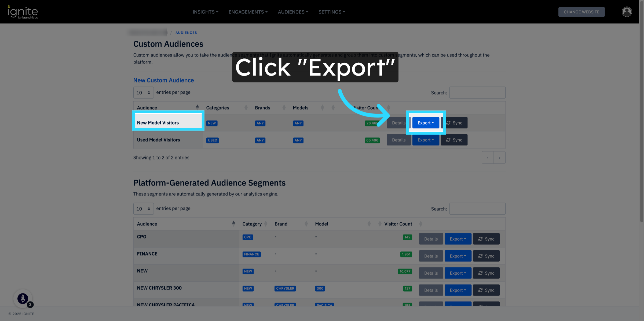The height and width of the screenshot is (321, 644).
Task: Click the user profile avatar icon
Action: (x=627, y=12)
